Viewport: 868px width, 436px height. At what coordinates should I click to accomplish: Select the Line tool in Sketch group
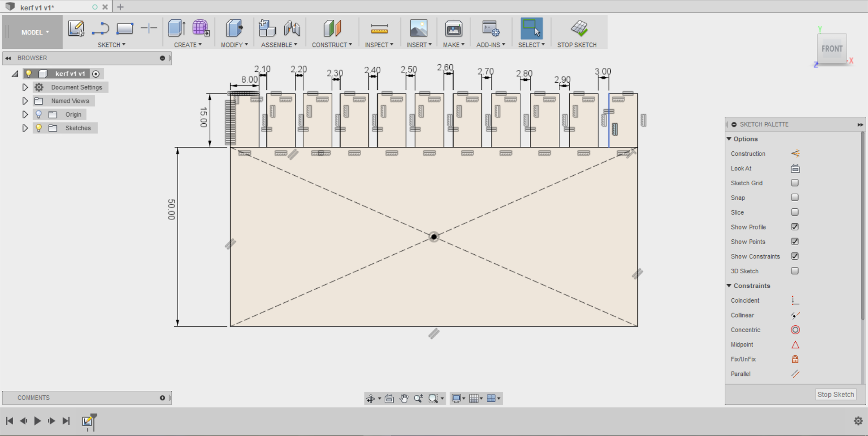[x=100, y=28]
